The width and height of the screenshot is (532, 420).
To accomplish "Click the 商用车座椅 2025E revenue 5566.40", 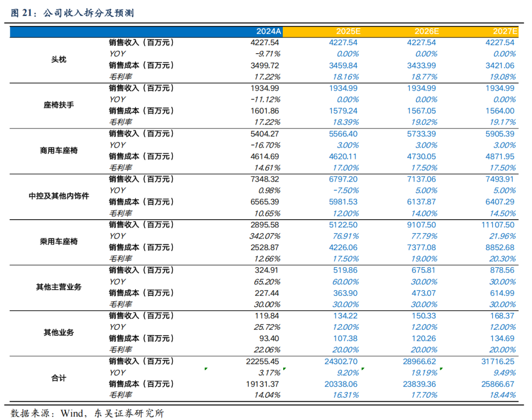I will [x=343, y=133].
